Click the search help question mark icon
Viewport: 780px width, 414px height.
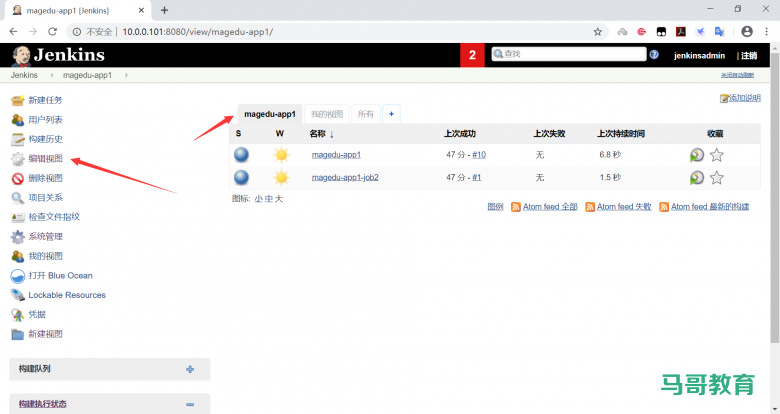click(654, 55)
